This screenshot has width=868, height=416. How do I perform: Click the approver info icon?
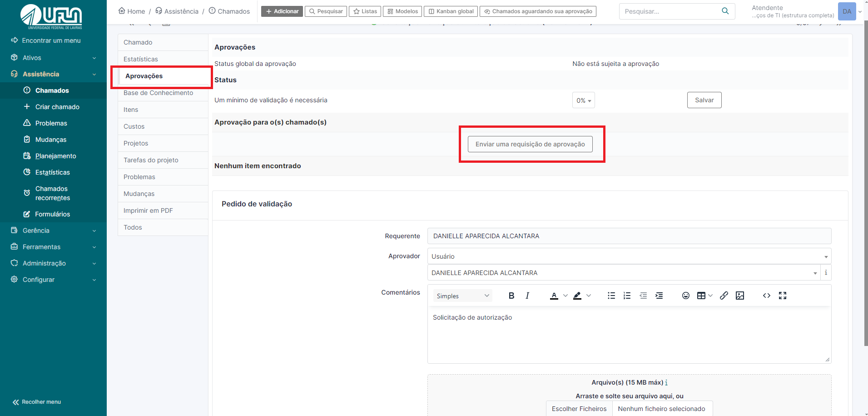pyautogui.click(x=826, y=272)
